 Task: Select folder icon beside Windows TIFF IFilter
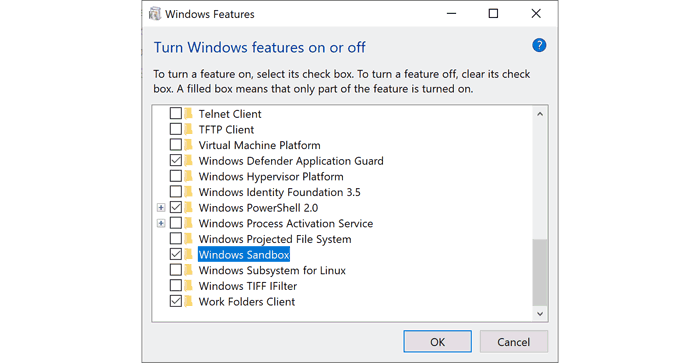(x=188, y=285)
